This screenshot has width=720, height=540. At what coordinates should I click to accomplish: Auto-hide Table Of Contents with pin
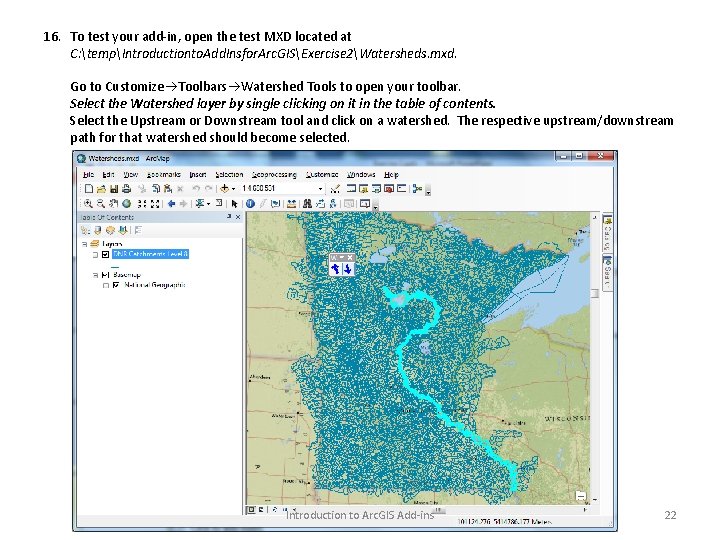pos(229,217)
